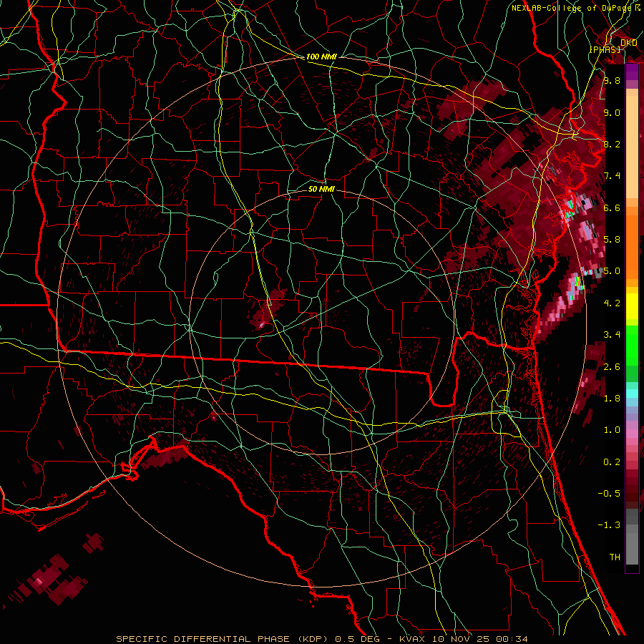Click the 1.8 scale label
The image size is (644, 644).
coord(612,399)
